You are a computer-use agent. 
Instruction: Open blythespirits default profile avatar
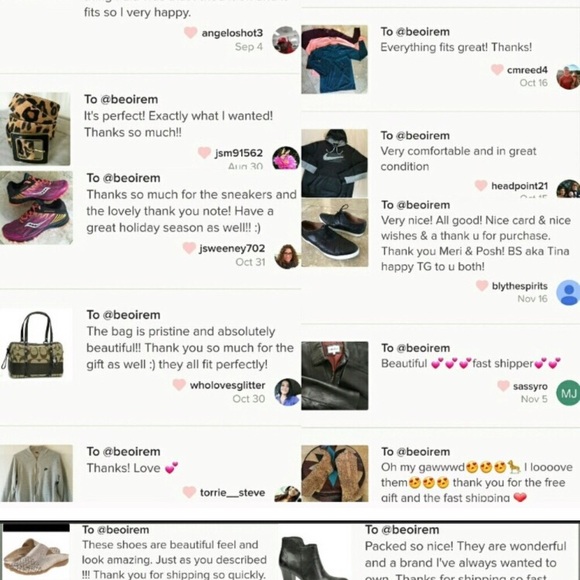click(569, 292)
